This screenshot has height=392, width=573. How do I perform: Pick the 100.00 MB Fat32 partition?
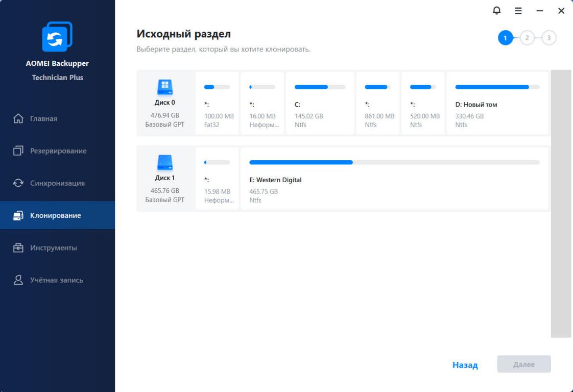coord(217,104)
